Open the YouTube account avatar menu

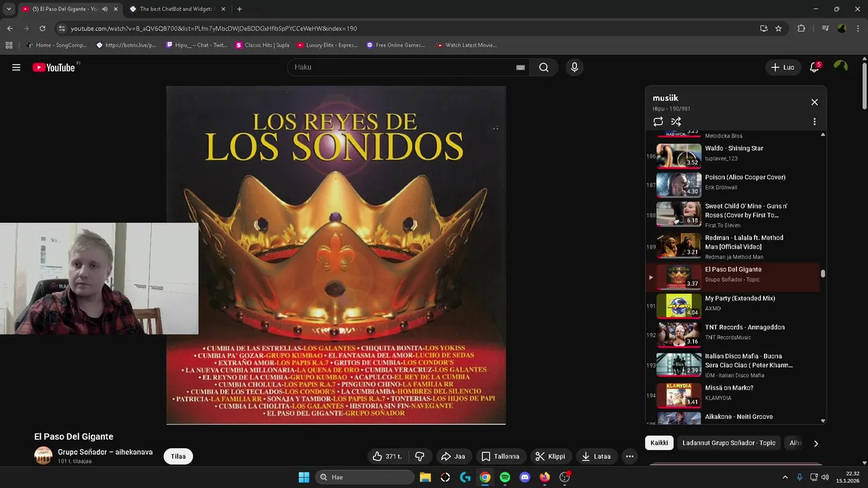click(x=841, y=66)
